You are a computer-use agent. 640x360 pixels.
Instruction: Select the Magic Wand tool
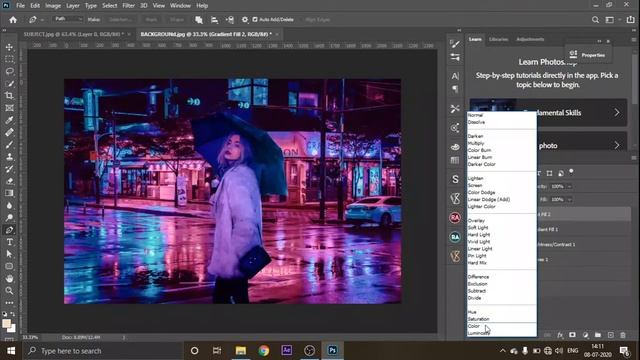pos(9,84)
